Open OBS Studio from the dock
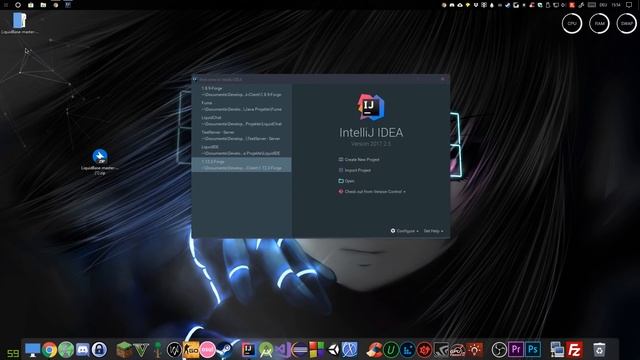This screenshot has width=640, height=360. coord(499,350)
